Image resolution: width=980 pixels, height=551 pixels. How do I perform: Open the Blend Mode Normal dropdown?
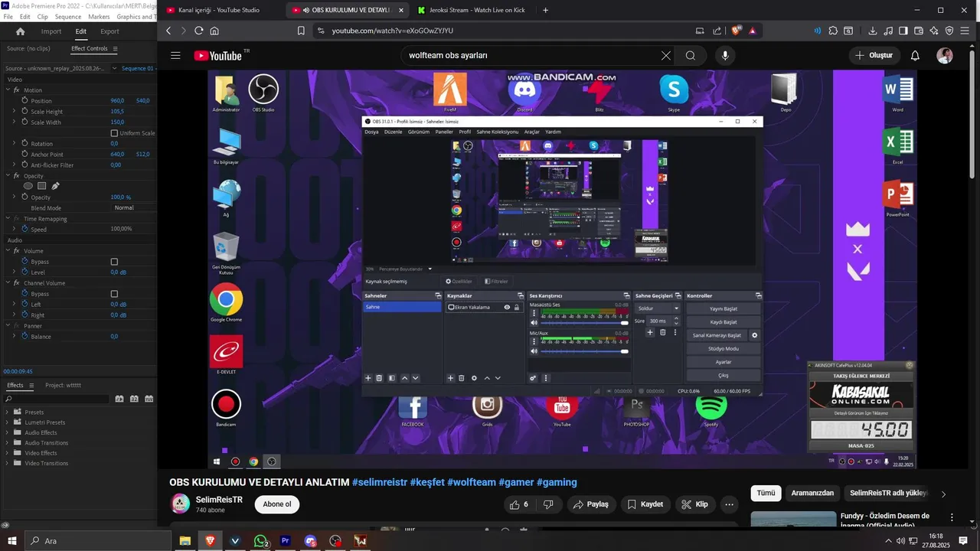tap(132, 207)
